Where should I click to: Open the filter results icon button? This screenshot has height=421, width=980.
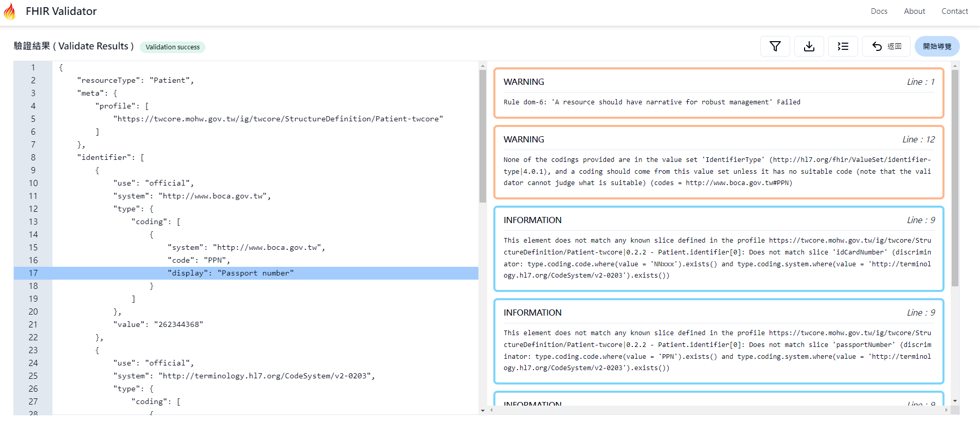pyautogui.click(x=775, y=46)
